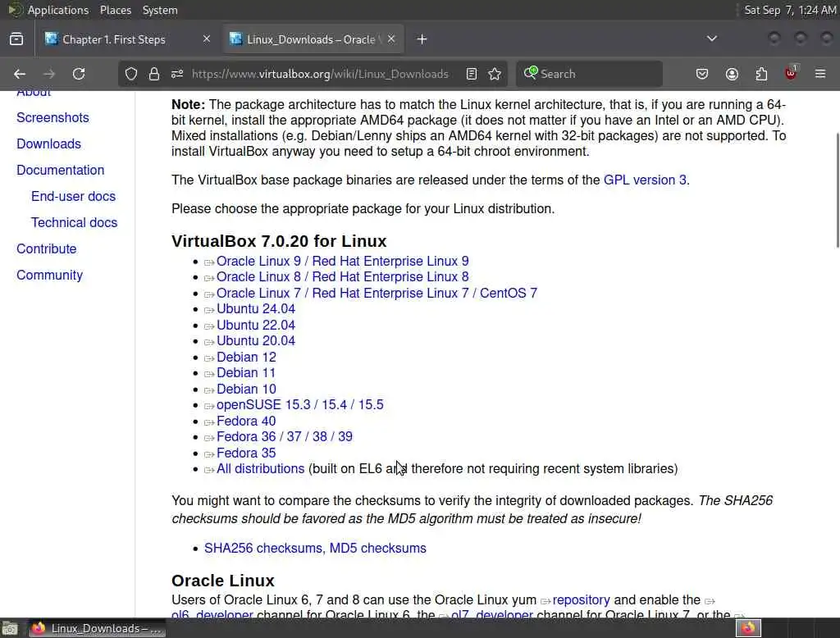Click the page vertical scrollbar thumb

click(x=838, y=190)
